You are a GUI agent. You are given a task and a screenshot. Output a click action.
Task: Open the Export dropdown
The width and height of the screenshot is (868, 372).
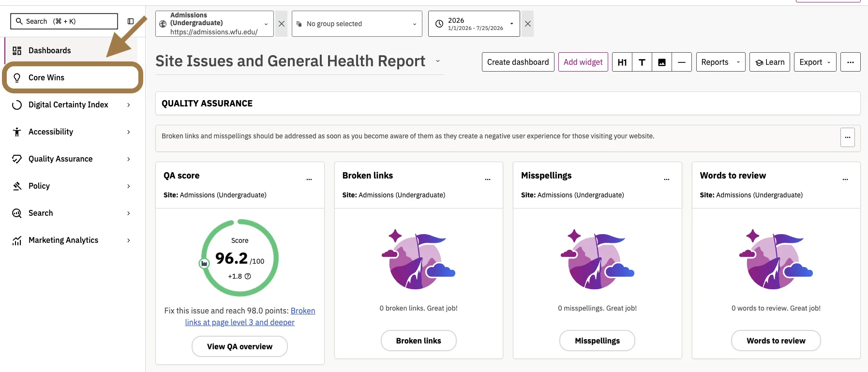(x=815, y=62)
